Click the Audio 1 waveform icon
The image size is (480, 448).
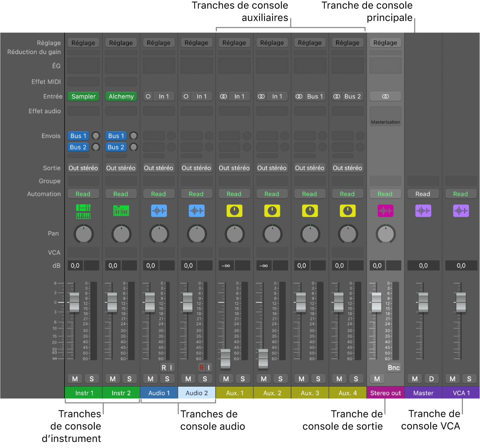pyautogui.click(x=159, y=211)
